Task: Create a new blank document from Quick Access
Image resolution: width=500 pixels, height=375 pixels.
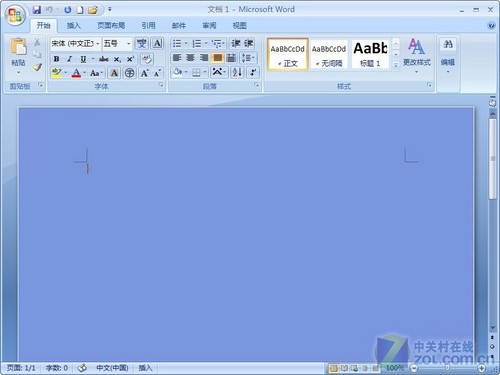Action: pos(80,10)
